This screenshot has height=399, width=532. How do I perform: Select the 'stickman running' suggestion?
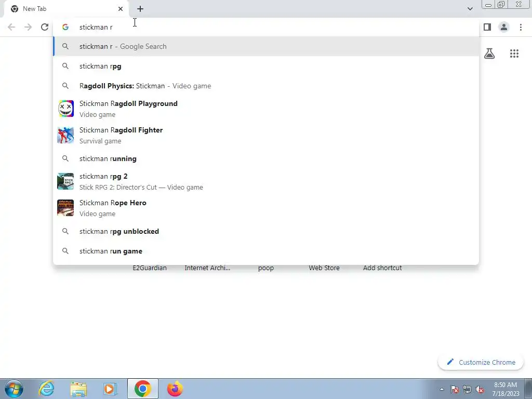point(266,158)
